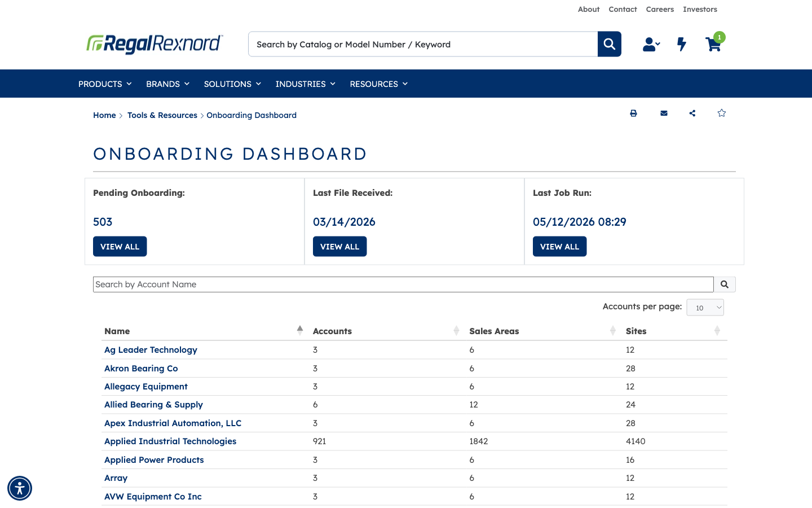The image size is (812, 508).
Task: Focus the Search by Account Name field
Action: [x=403, y=284]
